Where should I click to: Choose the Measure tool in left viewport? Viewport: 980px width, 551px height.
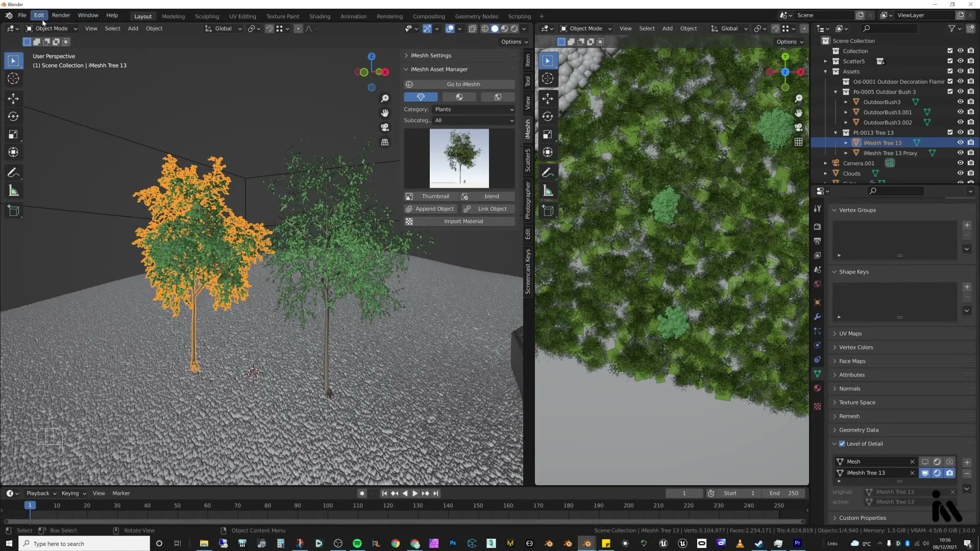pos(13,191)
